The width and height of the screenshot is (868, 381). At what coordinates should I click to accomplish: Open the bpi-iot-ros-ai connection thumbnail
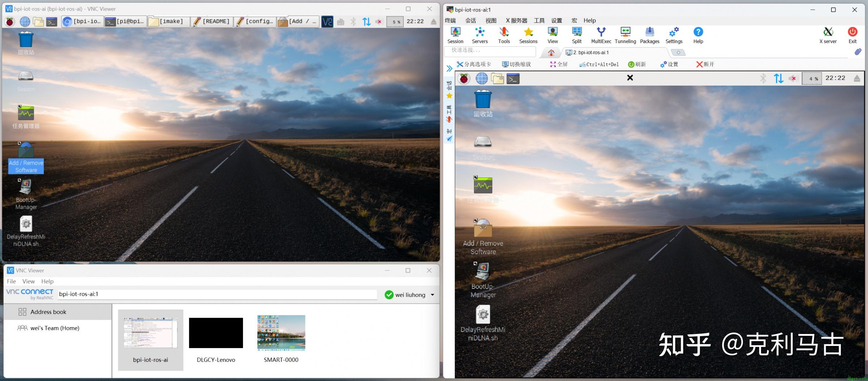click(150, 340)
